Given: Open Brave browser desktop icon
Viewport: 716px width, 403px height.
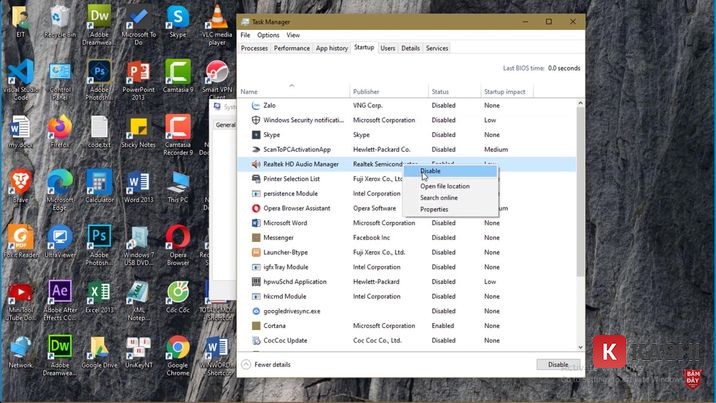Looking at the screenshot, I should (x=21, y=187).
